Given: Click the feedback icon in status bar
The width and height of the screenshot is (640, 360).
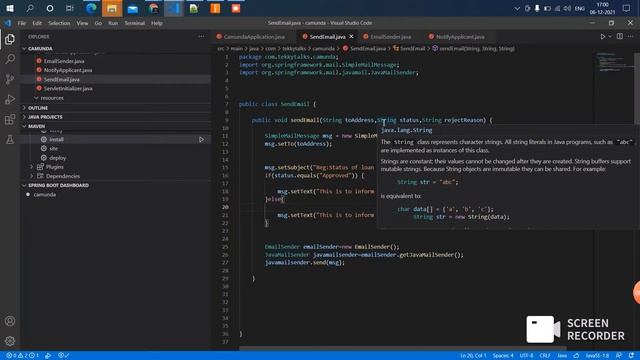Looking at the screenshot, I should [619, 356].
